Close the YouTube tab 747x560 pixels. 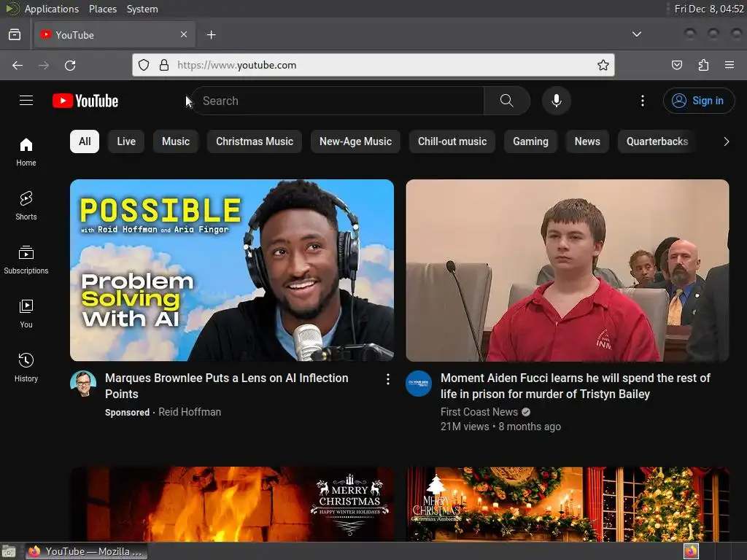click(183, 34)
